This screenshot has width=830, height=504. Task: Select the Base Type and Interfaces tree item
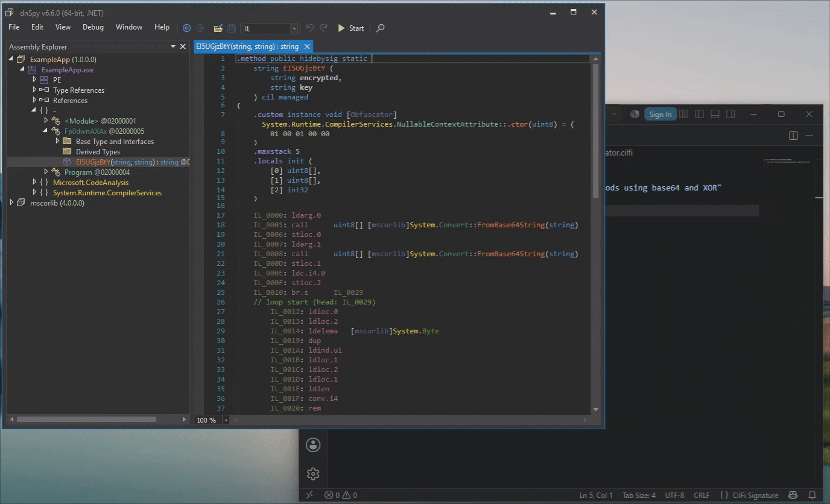point(115,142)
